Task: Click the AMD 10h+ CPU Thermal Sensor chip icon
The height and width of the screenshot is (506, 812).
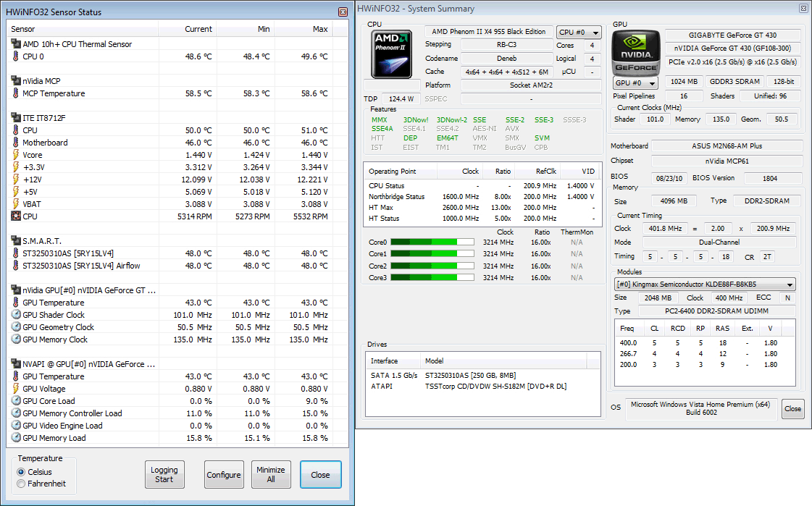Action: click(x=16, y=44)
